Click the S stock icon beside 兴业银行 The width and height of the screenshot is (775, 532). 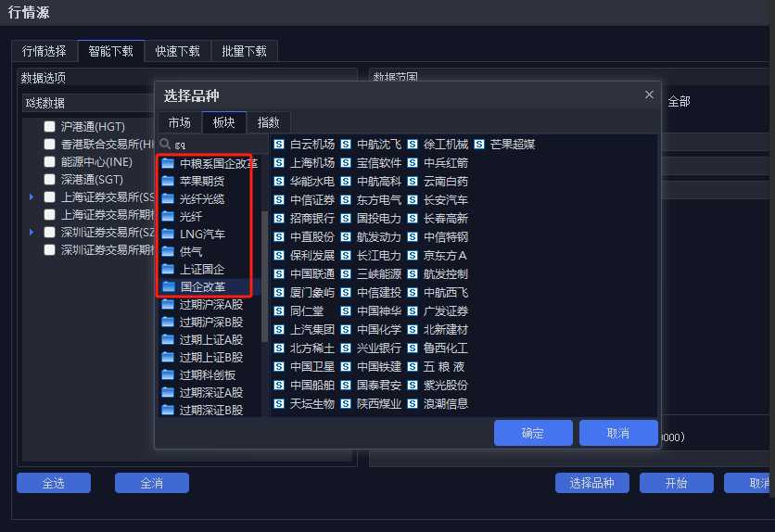click(346, 348)
